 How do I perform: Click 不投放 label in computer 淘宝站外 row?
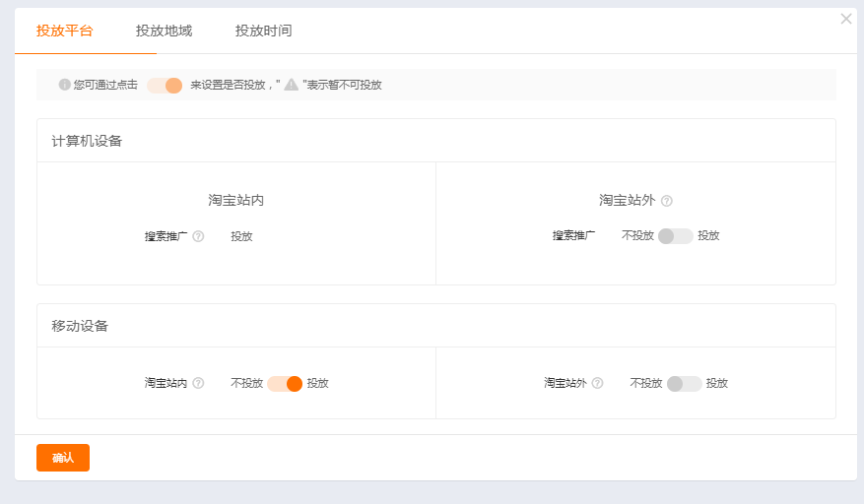tap(637, 235)
